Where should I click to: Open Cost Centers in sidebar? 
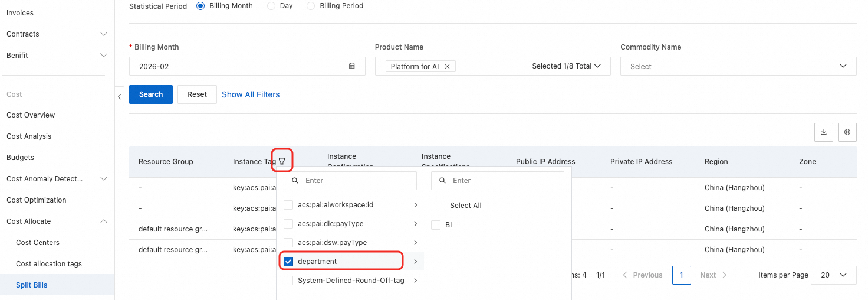[38, 243]
